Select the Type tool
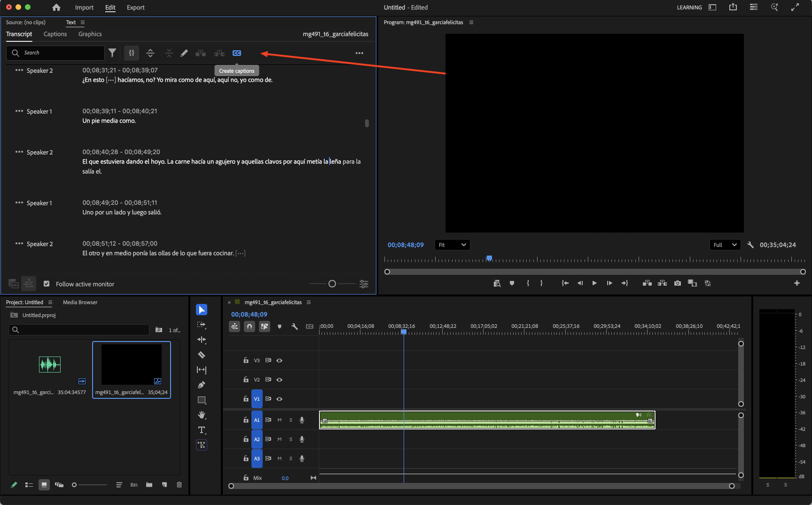Screen dimensions: 812x505 click(x=202, y=430)
